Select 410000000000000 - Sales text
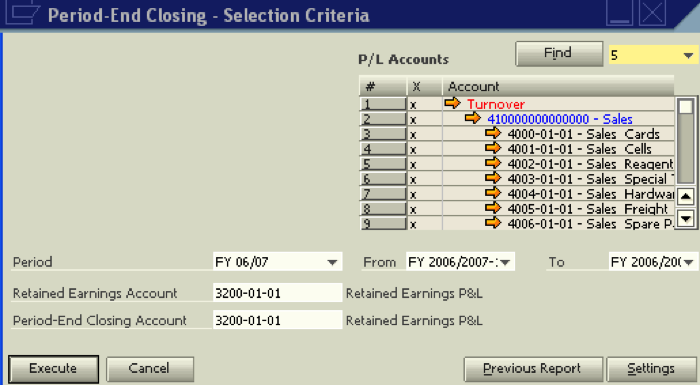The width and height of the screenshot is (700, 385). click(x=560, y=119)
